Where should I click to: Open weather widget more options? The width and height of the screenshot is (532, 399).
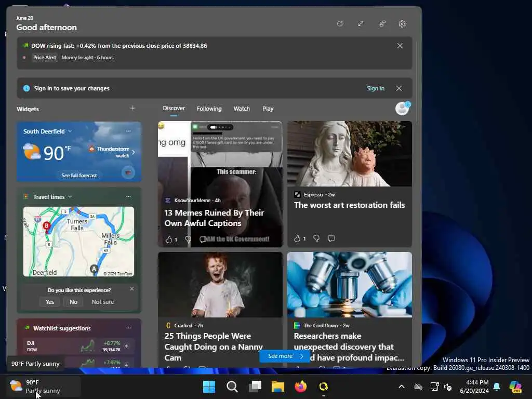[x=128, y=131]
